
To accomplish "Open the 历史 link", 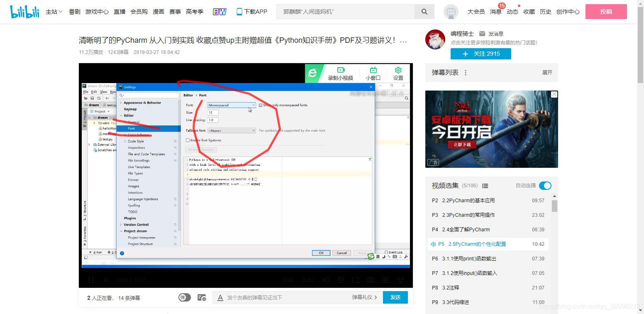I will click(x=546, y=12).
